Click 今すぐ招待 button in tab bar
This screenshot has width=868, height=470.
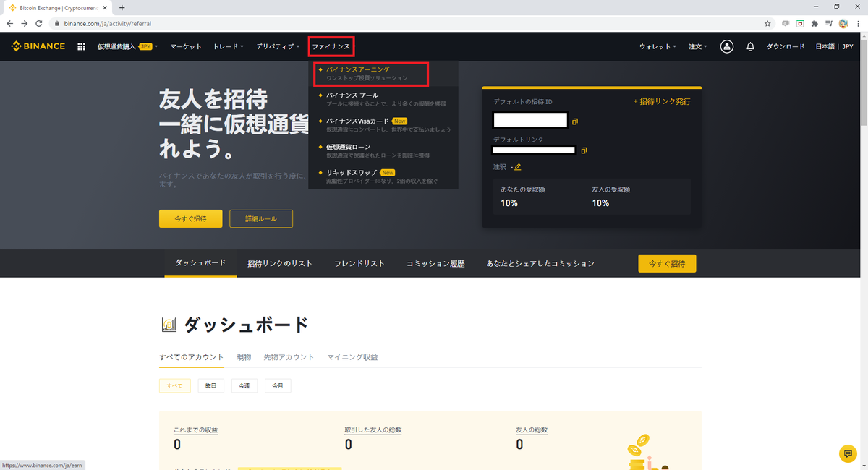coord(667,263)
